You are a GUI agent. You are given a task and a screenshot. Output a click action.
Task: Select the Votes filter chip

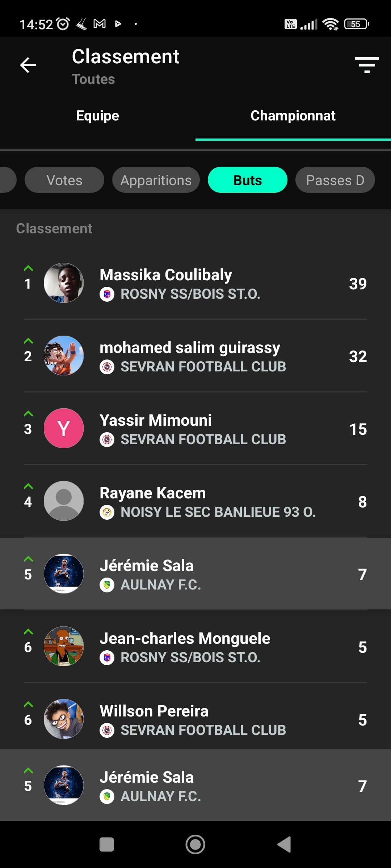[64, 180]
